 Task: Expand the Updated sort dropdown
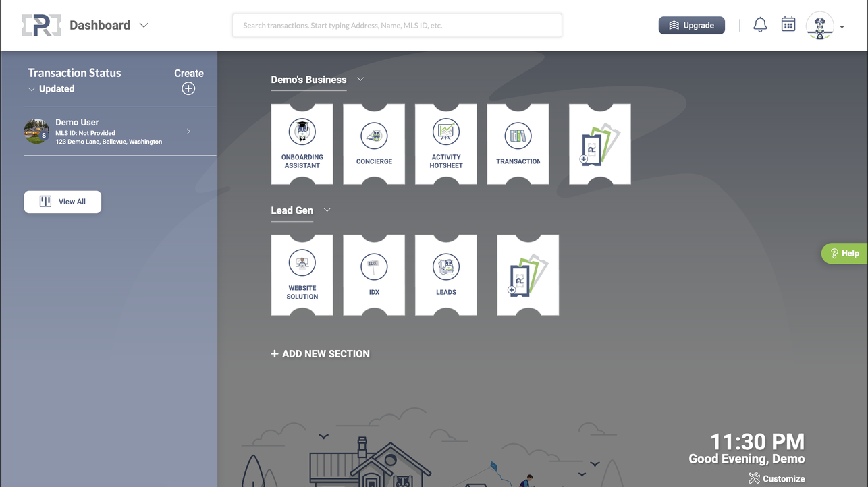pos(51,89)
